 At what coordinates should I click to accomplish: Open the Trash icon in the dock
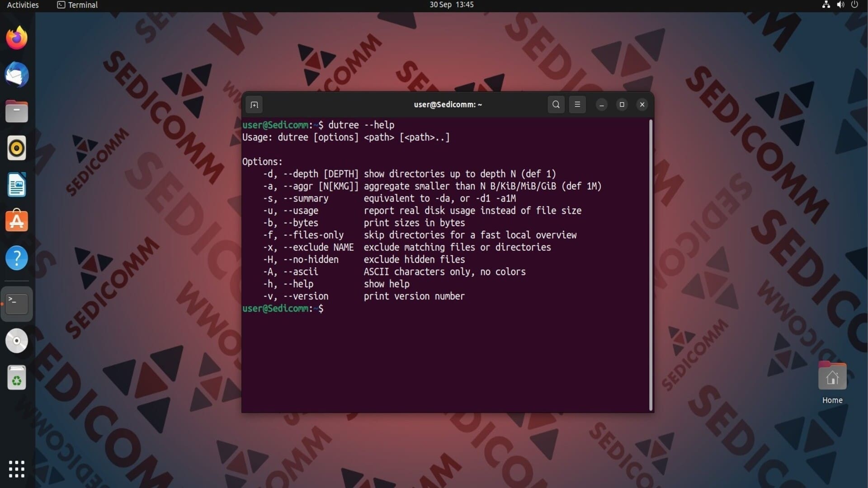click(x=17, y=378)
